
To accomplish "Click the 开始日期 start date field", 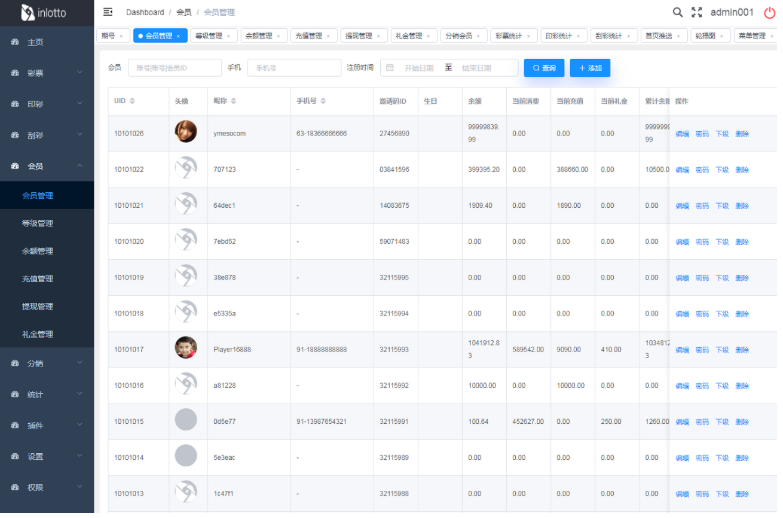I will click(x=418, y=68).
